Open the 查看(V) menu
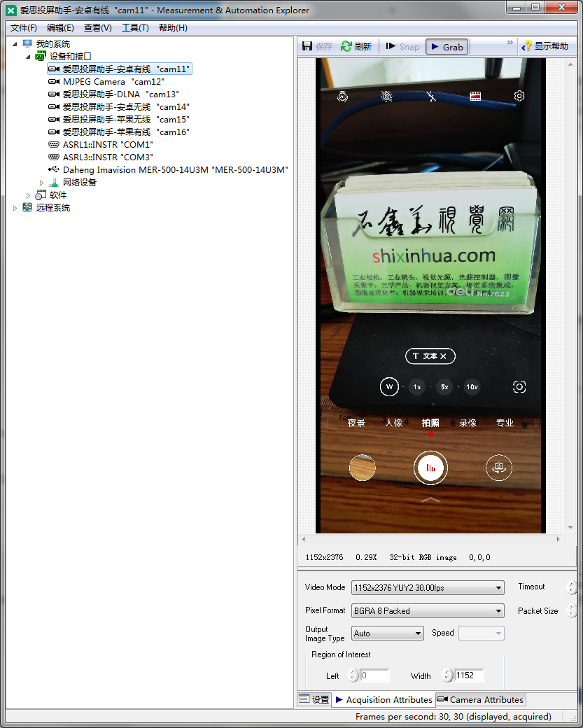This screenshot has width=583, height=728. 98,28
